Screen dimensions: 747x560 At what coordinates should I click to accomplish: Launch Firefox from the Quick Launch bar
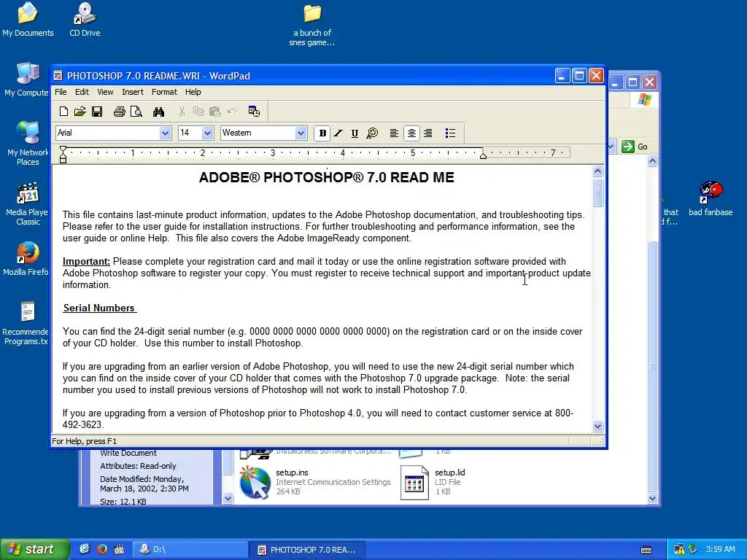click(x=102, y=549)
